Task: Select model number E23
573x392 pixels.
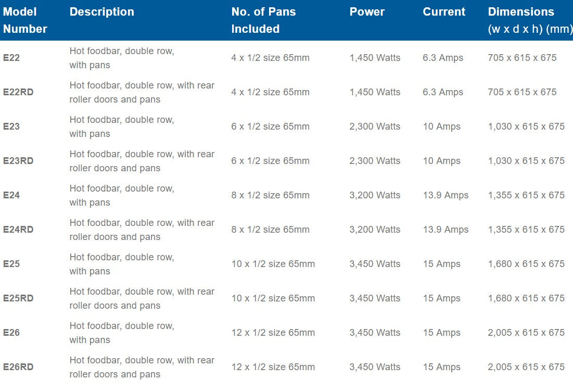Action: coord(11,127)
